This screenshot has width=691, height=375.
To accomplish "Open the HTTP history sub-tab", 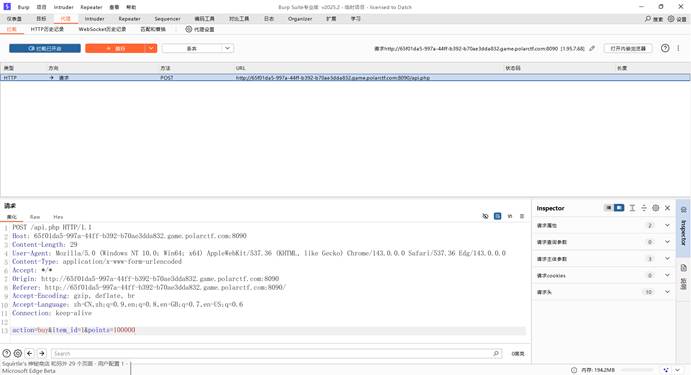I will pos(47,29).
